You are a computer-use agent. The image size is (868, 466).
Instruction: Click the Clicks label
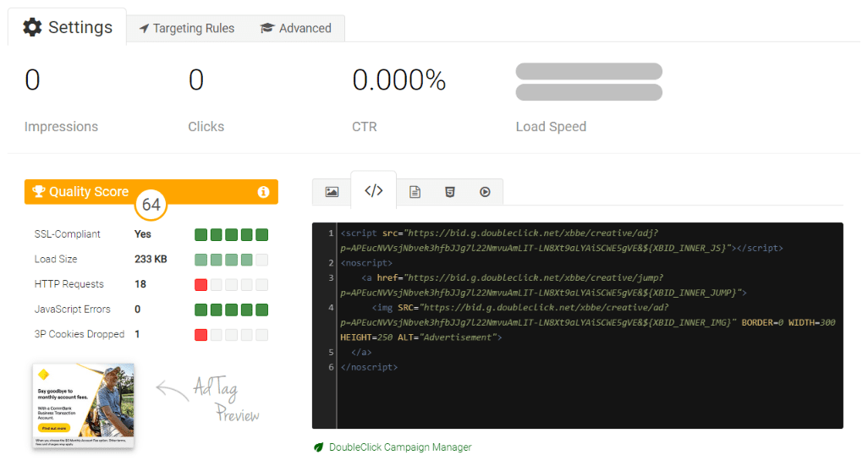click(x=206, y=127)
